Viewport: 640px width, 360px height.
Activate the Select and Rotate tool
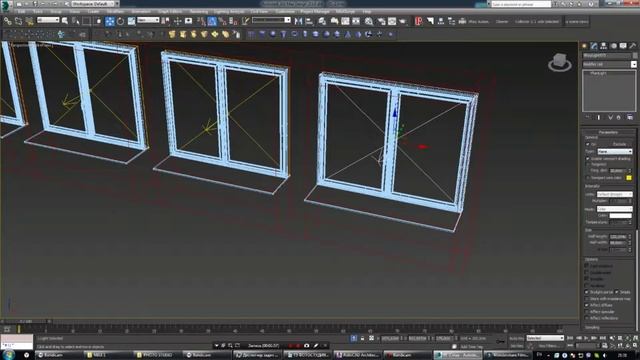pos(120,21)
